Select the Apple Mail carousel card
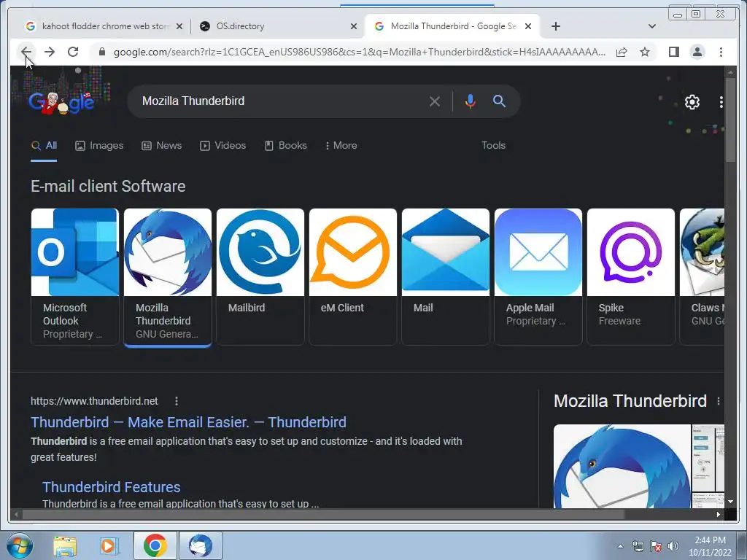 click(538, 276)
